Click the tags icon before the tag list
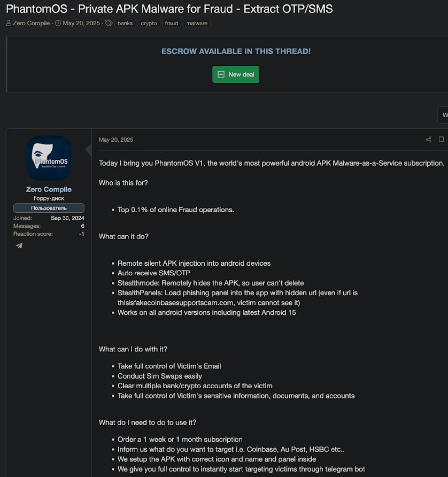Screen dimensions: 448x477 coord(109,23)
